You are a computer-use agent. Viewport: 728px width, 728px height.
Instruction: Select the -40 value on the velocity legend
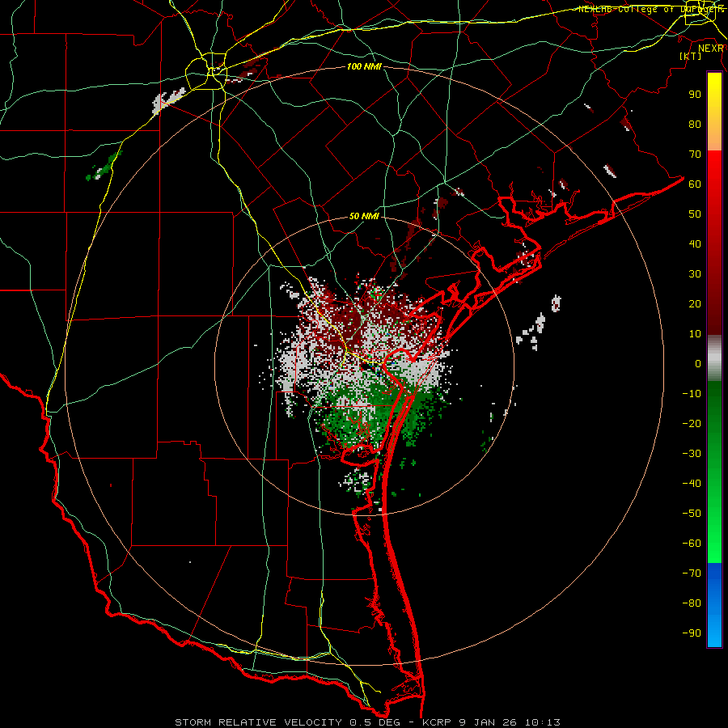692,484
